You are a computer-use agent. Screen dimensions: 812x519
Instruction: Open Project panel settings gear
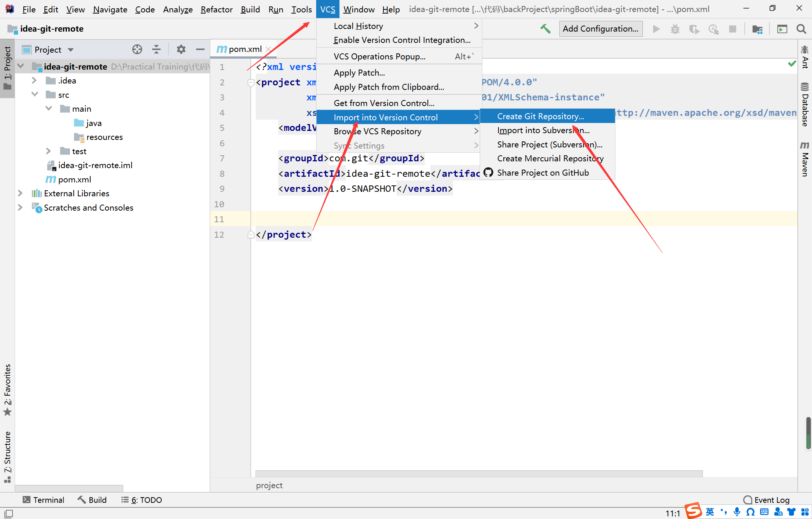coord(181,49)
